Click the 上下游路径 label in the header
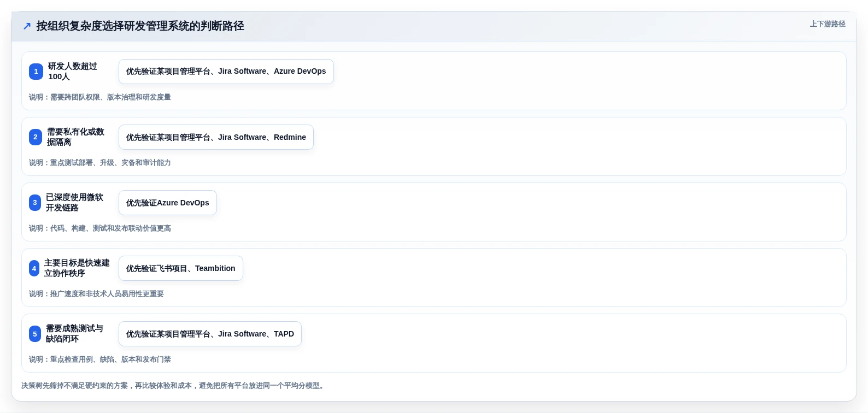Viewport: 868px width, 413px height. pos(828,24)
